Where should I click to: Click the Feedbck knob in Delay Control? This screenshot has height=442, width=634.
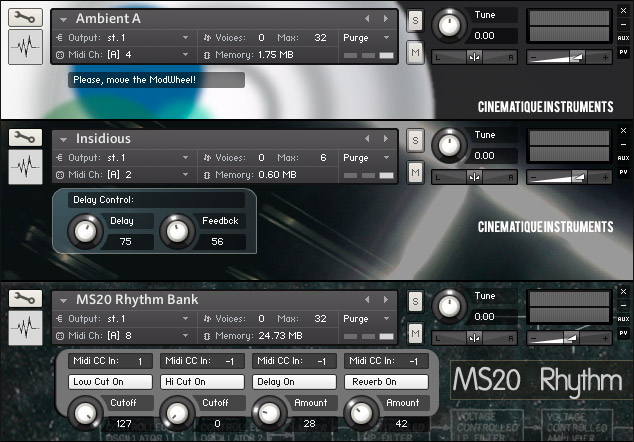coord(177,231)
